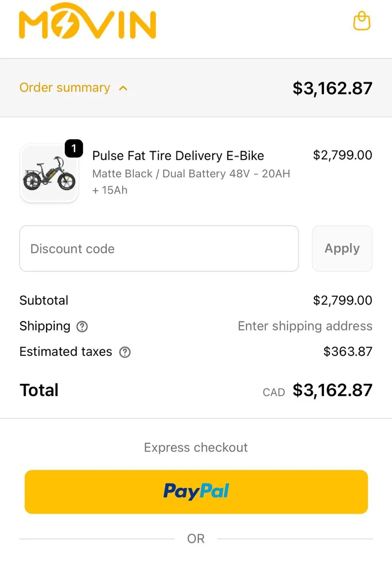Focus the Discount code field
The height and width of the screenshot is (574, 392).
tap(159, 248)
